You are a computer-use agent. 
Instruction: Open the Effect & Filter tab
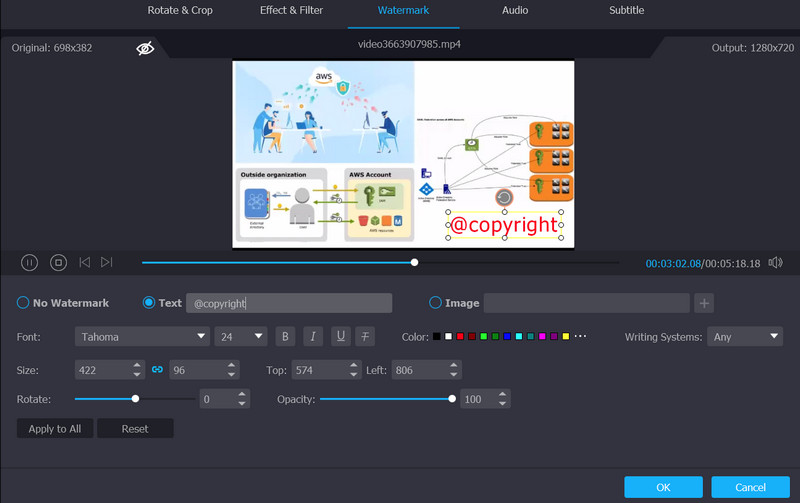coord(293,10)
